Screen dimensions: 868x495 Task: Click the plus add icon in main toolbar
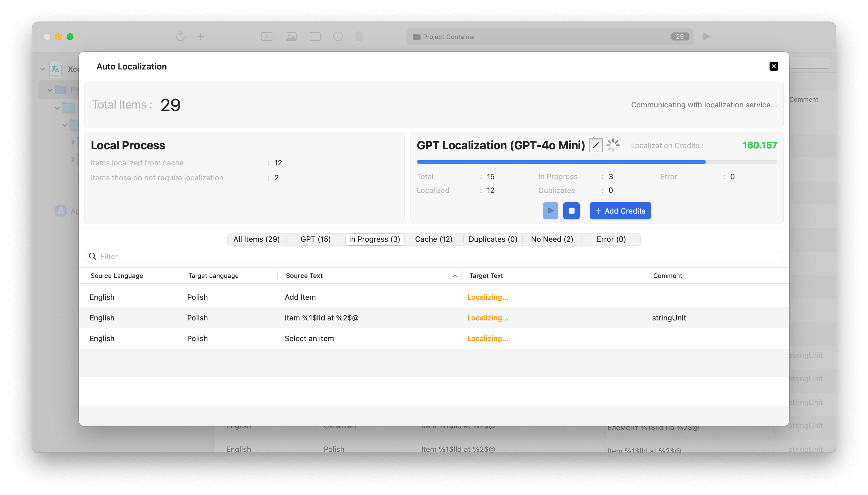tap(200, 36)
